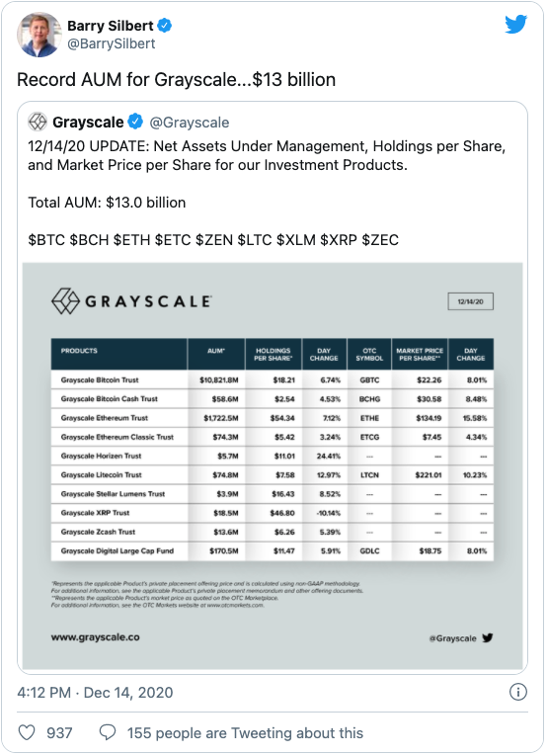
Task: Click the $BTC cashtag
Action: click(x=46, y=239)
